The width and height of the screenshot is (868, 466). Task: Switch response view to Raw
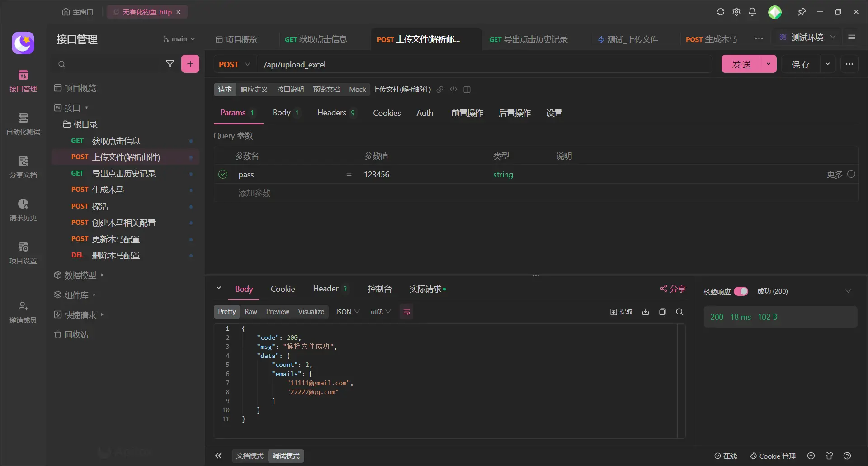[251, 312]
